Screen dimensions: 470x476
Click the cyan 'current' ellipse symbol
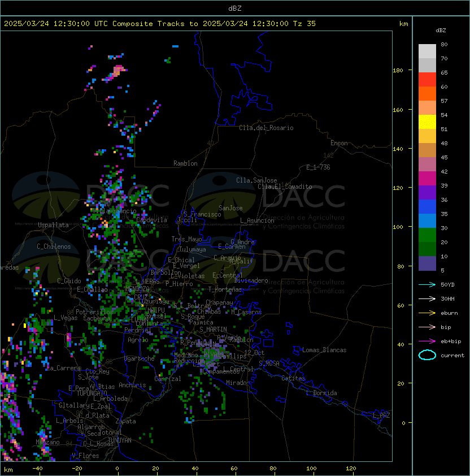(427, 355)
